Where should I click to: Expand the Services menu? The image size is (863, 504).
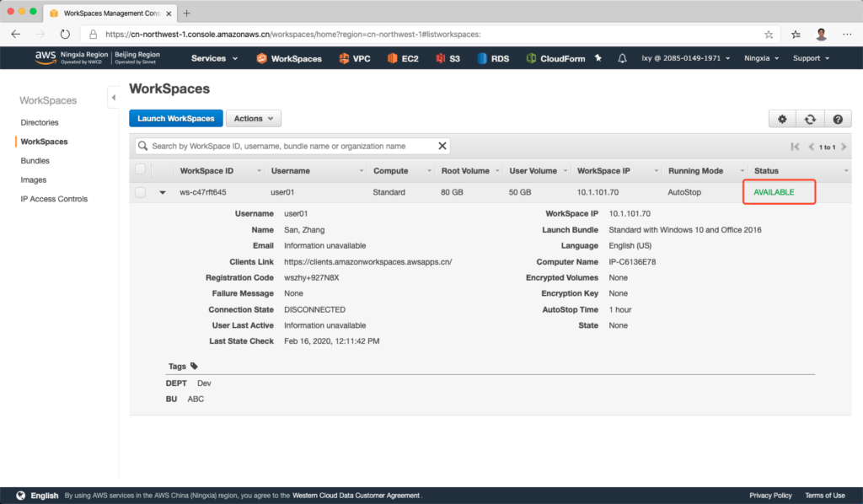pos(214,58)
